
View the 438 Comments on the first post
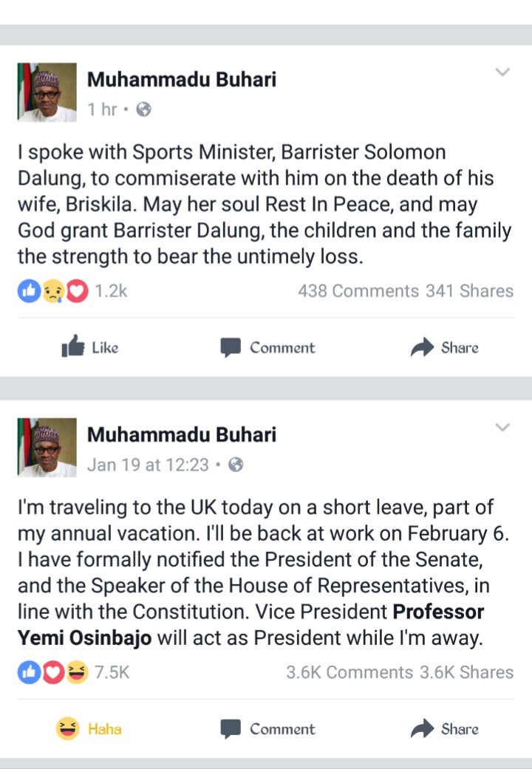click(358, 291)
